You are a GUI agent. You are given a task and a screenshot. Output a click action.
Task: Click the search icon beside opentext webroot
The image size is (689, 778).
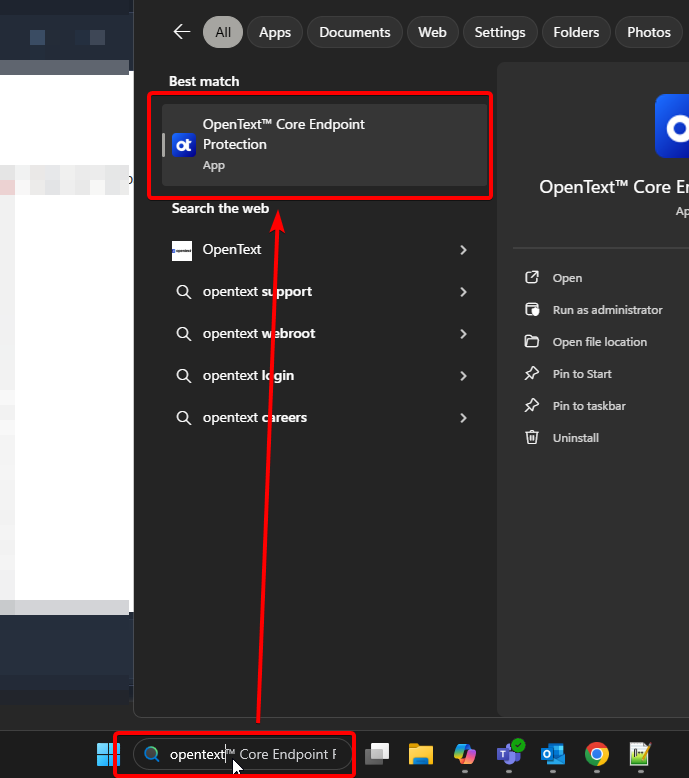(184, 334)
